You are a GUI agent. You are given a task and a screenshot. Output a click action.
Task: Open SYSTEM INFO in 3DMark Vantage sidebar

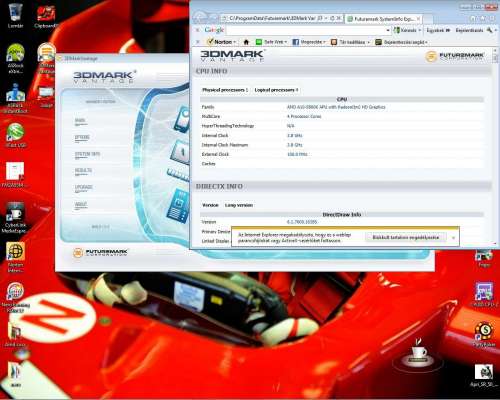pyautogui.click(x=87, y=154)
